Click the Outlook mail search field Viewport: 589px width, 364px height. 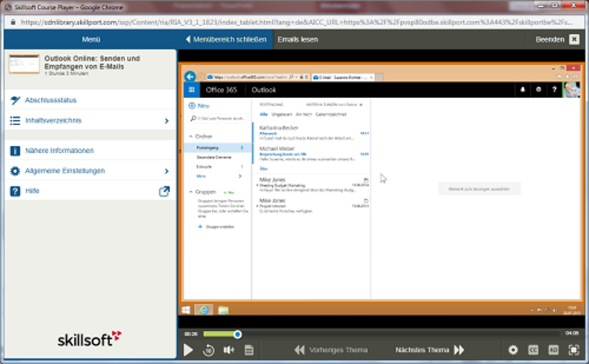[x=218, y=119]
